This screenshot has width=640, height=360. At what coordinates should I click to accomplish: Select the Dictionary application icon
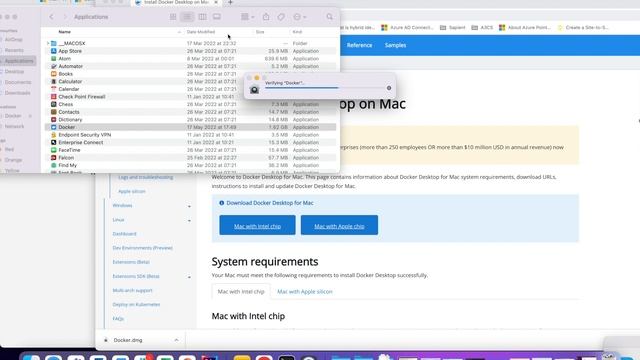[53, 120]
